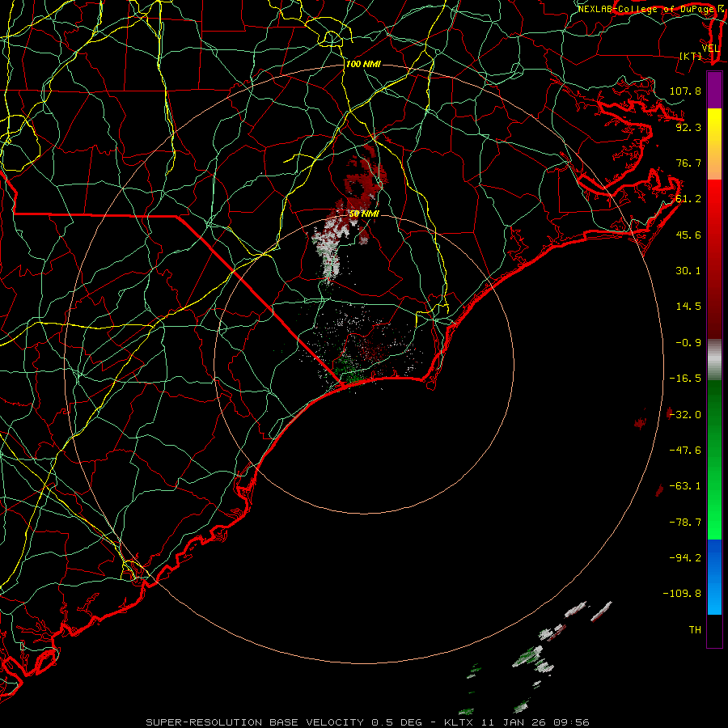728x728 pixels.
Task: Pick the gray zero-velocity band of scale
Action: pyautogui.click(x=714, y=358)
